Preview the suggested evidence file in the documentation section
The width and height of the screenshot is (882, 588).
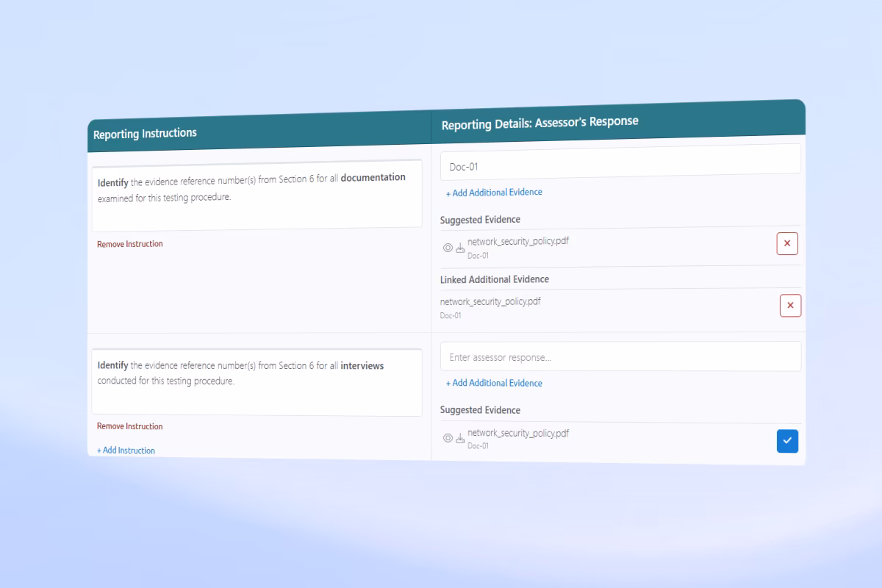click(x=448, y=248)
